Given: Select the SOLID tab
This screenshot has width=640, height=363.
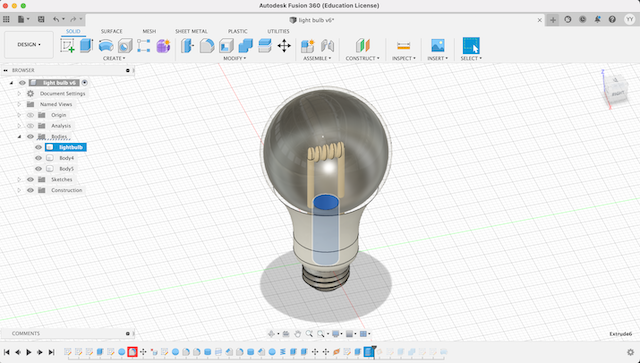Looking at the screenshot, I should coord(73,31).
